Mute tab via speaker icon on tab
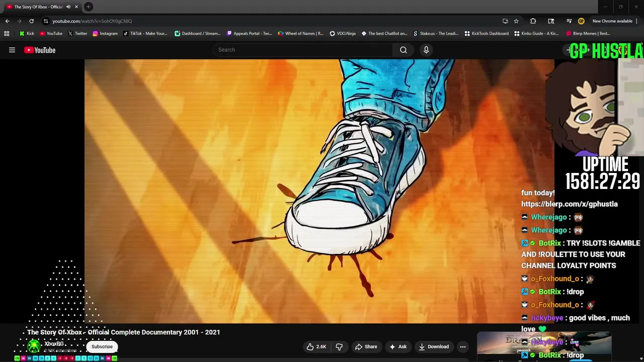The width and height of the screenshot is (644, 362). click(68, 7)
